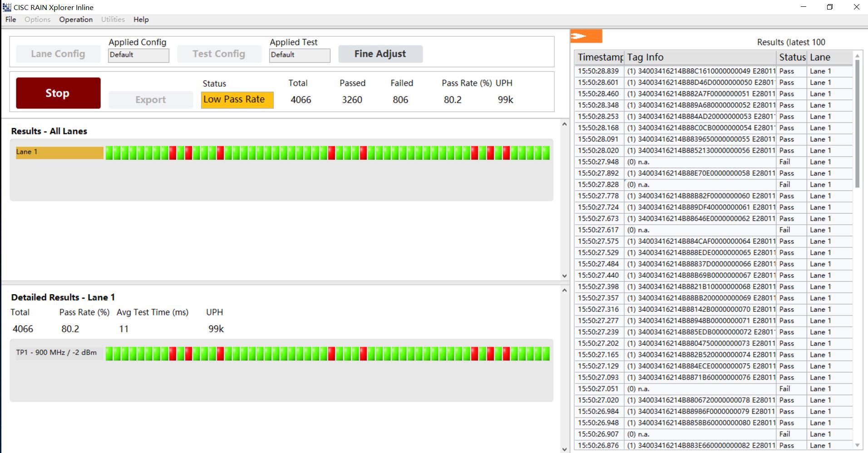Viewport: 868px width, 453px height.
Task: Click the orange arrow panel toggle icon
Action: [x=586, y=36]
